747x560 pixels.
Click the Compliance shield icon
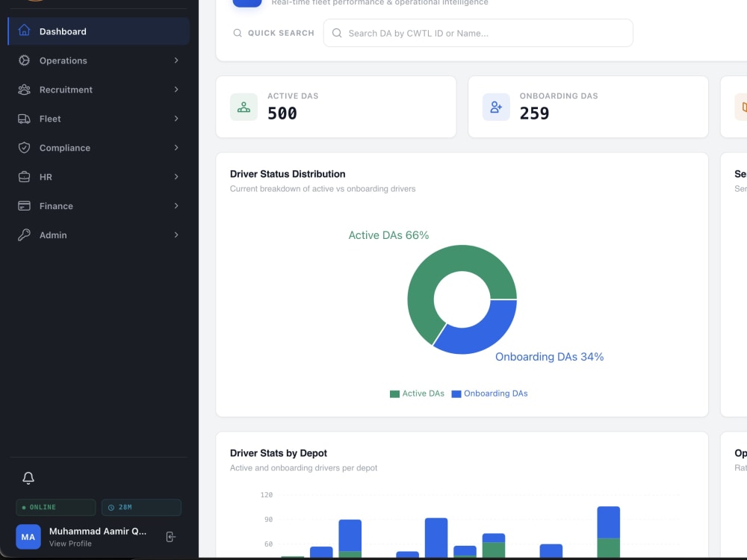click(x=24, y=148)
